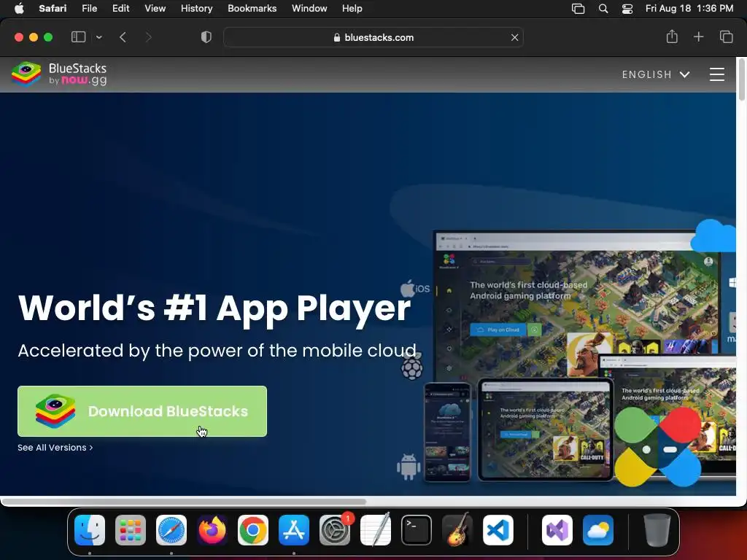The height and width of the screenshot is (560, 747).
Task: Open the Safari menu
Action: coord(53,9)
